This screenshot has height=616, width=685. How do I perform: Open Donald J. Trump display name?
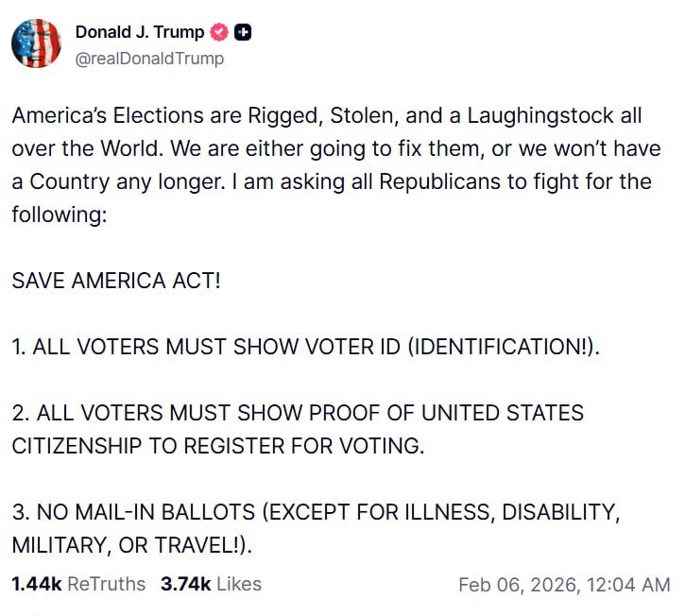point(139,32)
